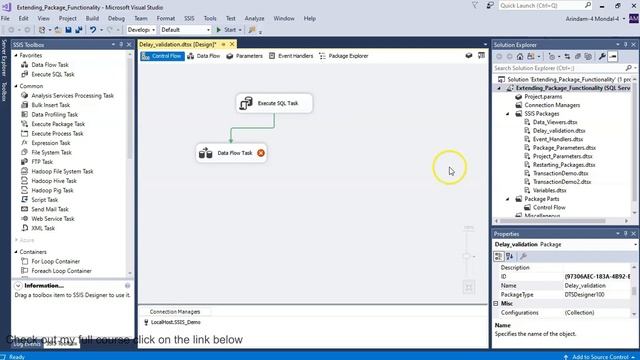
Task: Open the Solution Configurations dropdown showing Develop
Action: pyautogui.click(x=141, y=30)
